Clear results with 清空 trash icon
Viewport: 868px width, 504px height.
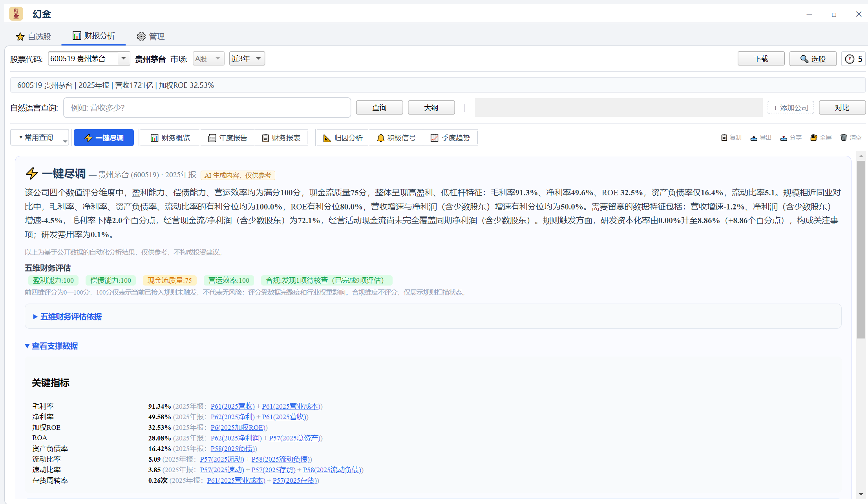point(851,138)
